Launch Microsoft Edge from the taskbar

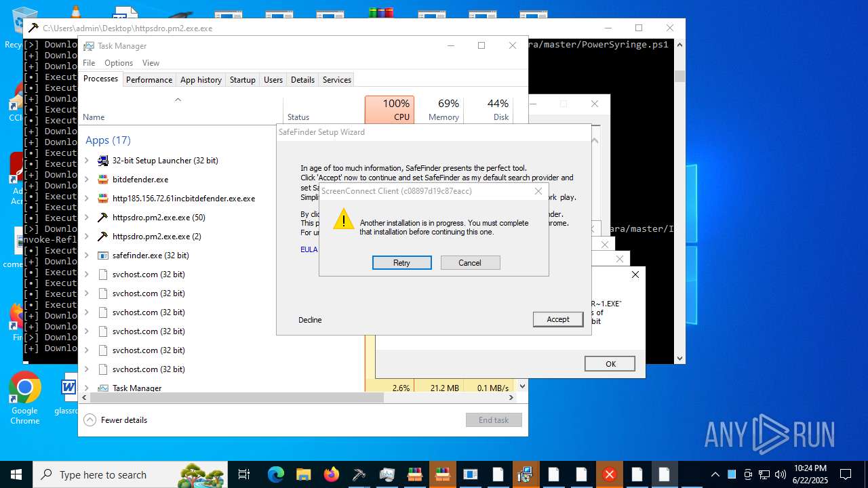(x=275, y=474)
